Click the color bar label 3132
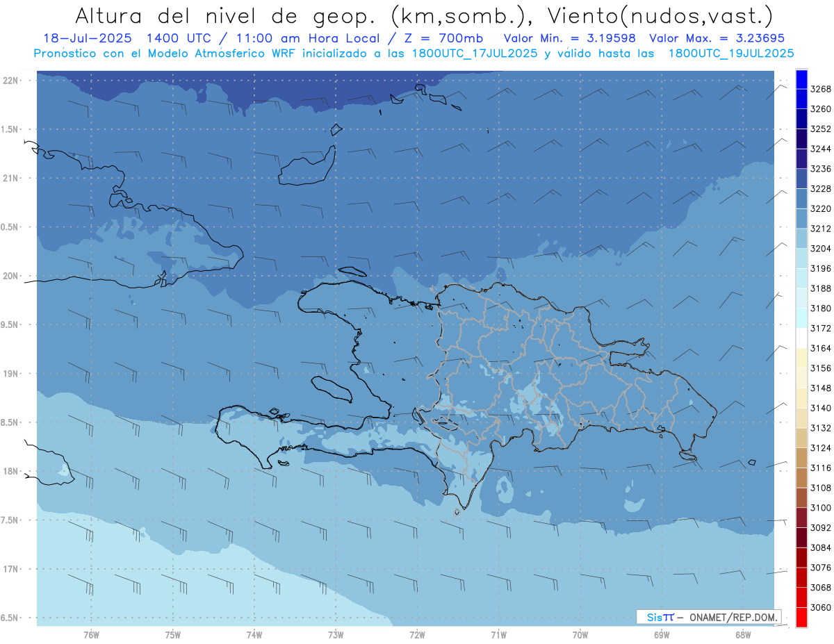 [820, 428]
